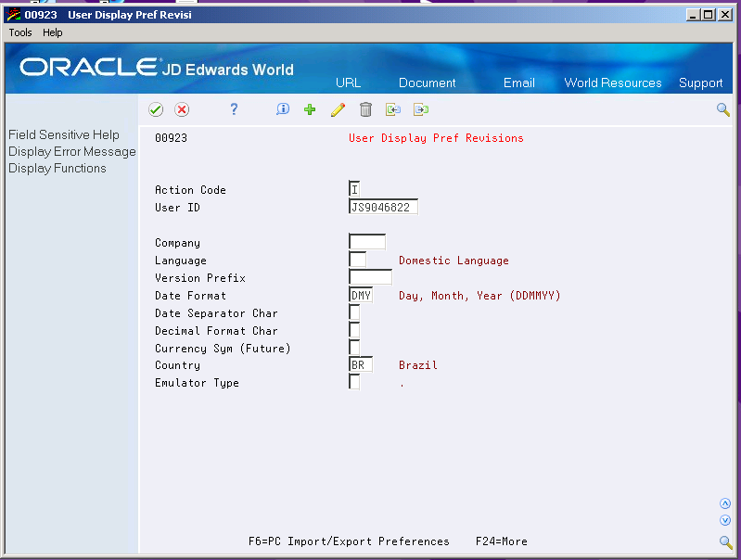Open the Document link in banner
The width and height of the screenshot is (741, 560).
(428, 83)
